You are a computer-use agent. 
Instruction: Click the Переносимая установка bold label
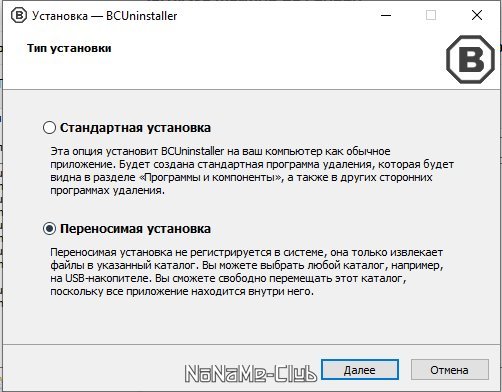point(135,229)
